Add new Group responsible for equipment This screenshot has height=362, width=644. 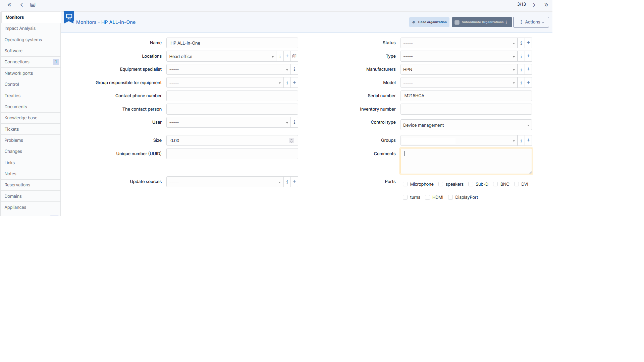point(294,82)
